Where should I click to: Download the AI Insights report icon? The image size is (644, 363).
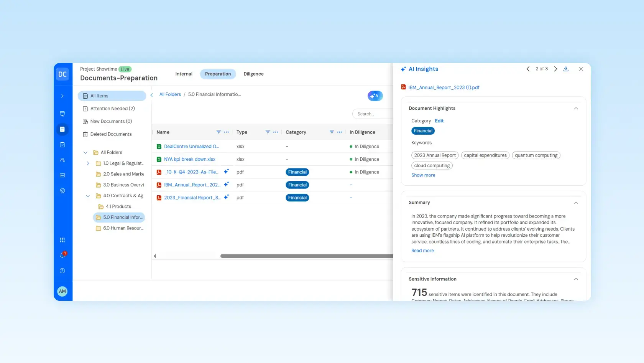(566, 69)
